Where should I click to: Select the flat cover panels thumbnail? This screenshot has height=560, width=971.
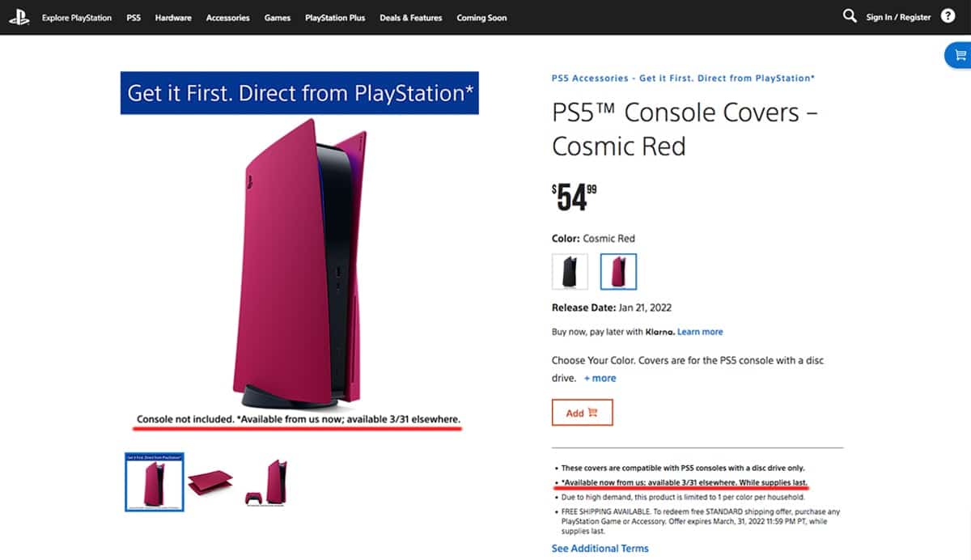210,483
